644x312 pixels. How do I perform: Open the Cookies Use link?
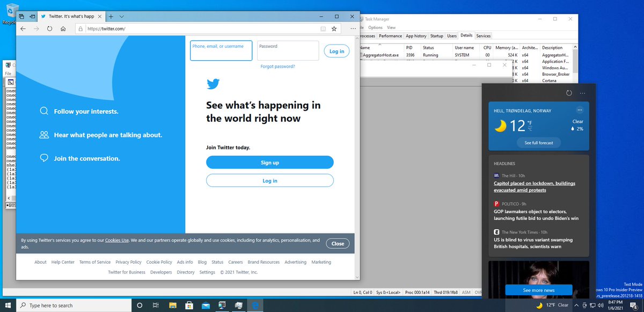pyautogui.click(x=117, y=240)
